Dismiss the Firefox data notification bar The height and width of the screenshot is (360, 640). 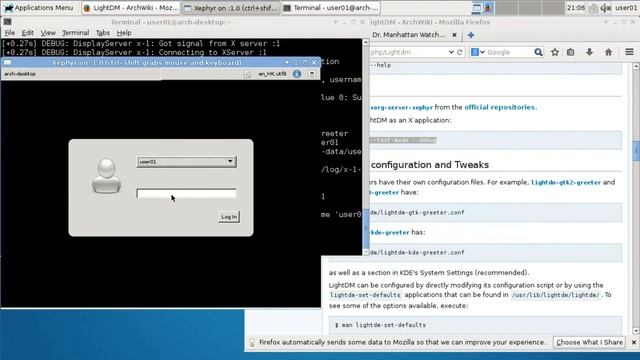tap(633, 342)
